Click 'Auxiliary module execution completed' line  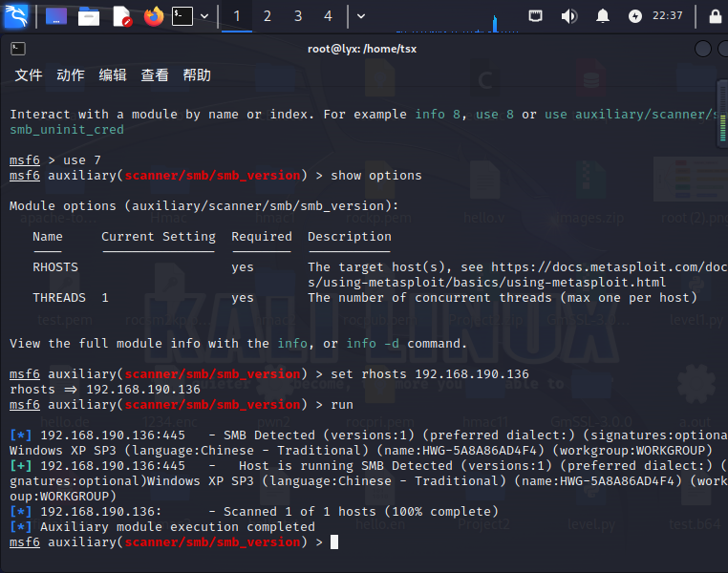[178, 526]
